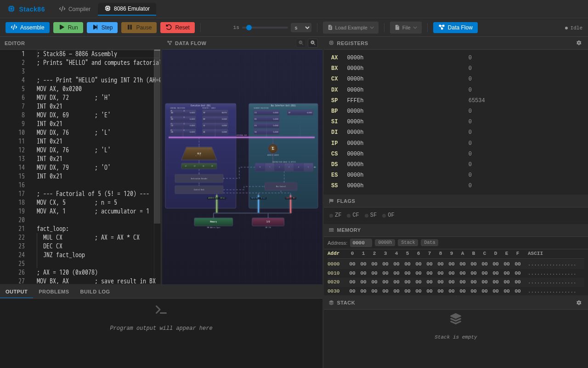Click the terminal prompt icon in output
Screen dimensions: 588x368
point(161,310)
